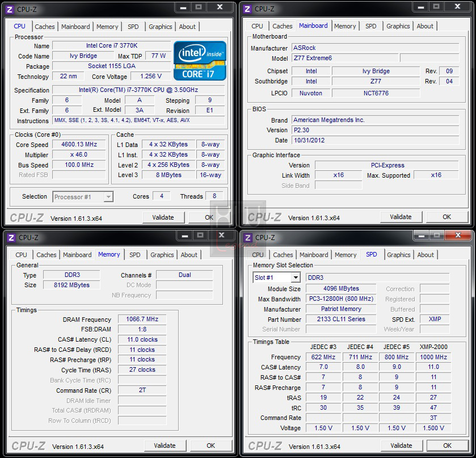Click the Specification field 'Intel(R) Core(TM) i7-3770K CPU @ 3.50GHz'

tap(138, 90)
